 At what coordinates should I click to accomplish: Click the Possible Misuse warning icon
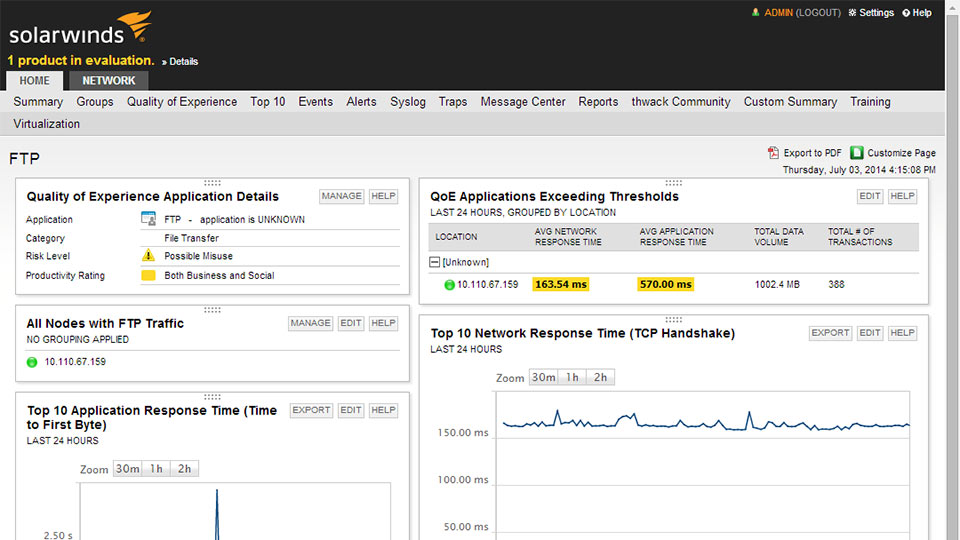pyautogui.click(x=148, y=255)
